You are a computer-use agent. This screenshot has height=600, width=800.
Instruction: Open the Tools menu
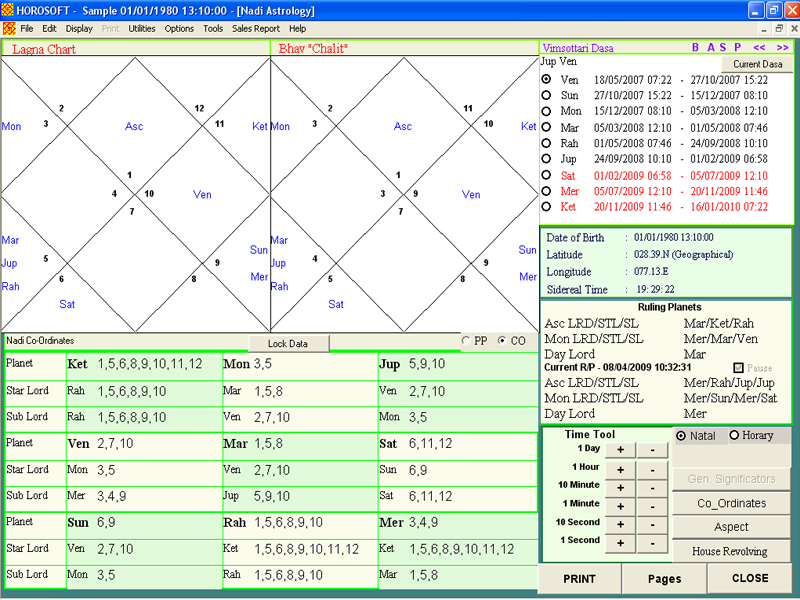tap(213, 29)
